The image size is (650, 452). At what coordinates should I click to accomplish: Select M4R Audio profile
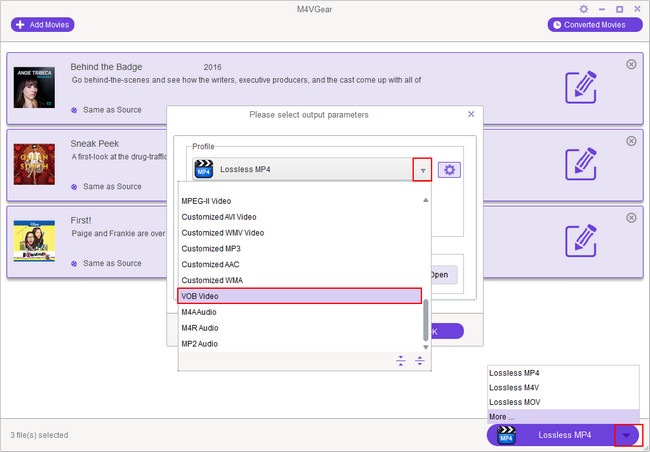click(x=300, y=328)
